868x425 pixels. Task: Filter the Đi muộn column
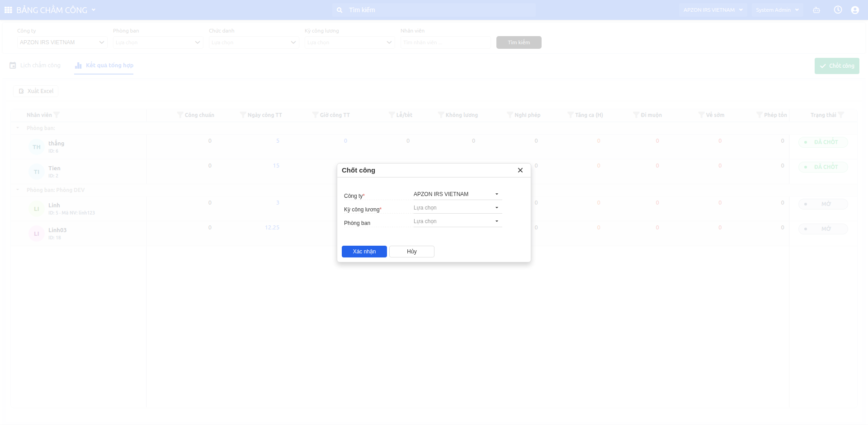click(x=636, y=115)
